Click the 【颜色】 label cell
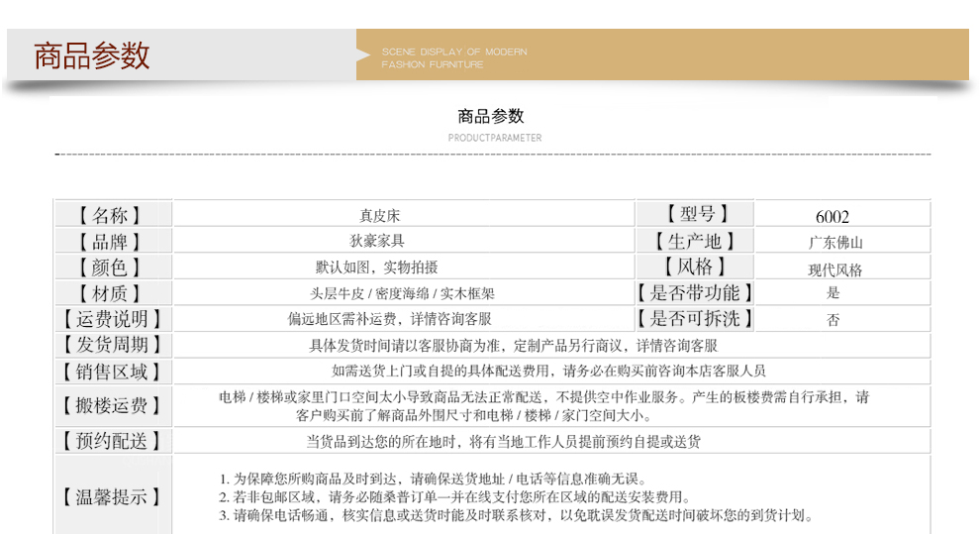 coord(111,267)
